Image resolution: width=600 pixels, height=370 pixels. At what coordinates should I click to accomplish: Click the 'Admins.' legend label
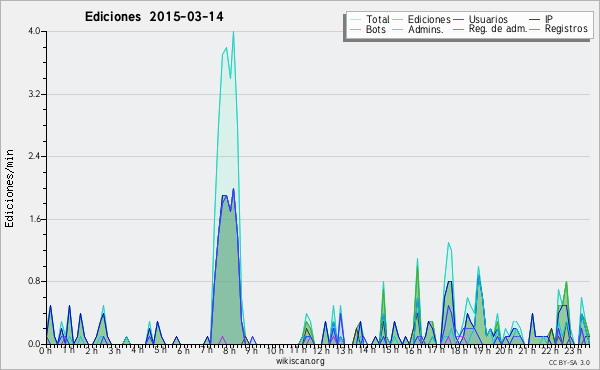[x=426, y=29]
